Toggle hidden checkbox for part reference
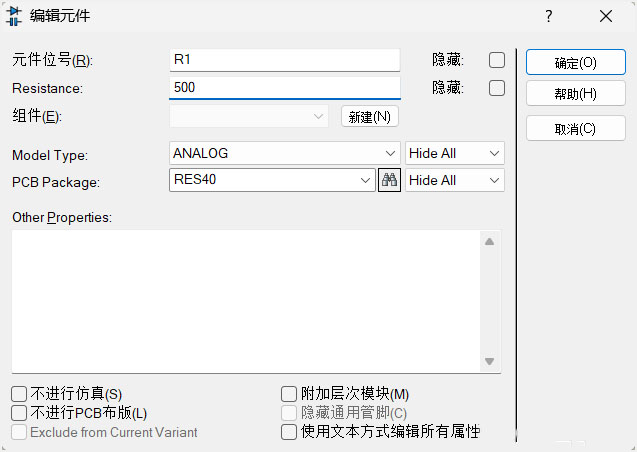 496,60
